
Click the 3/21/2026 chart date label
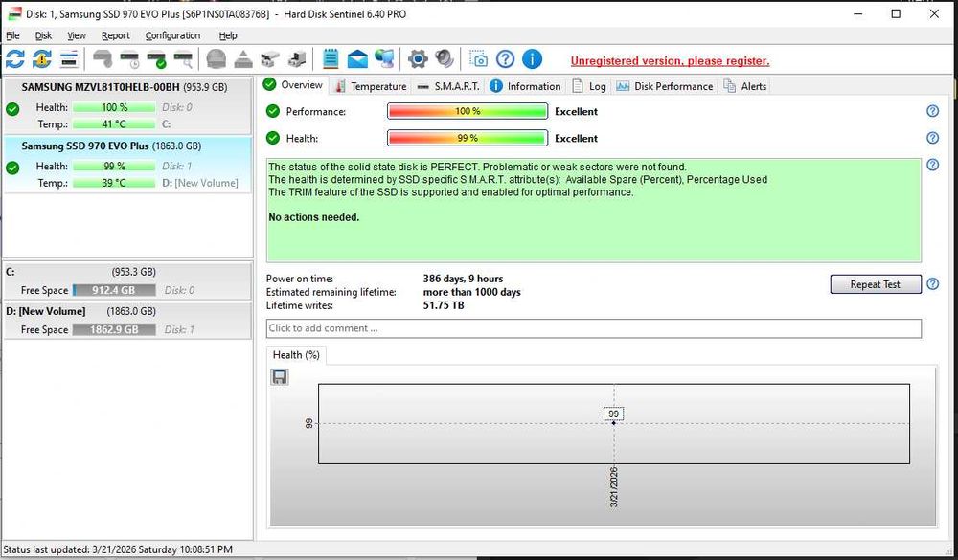coord(614,486)
